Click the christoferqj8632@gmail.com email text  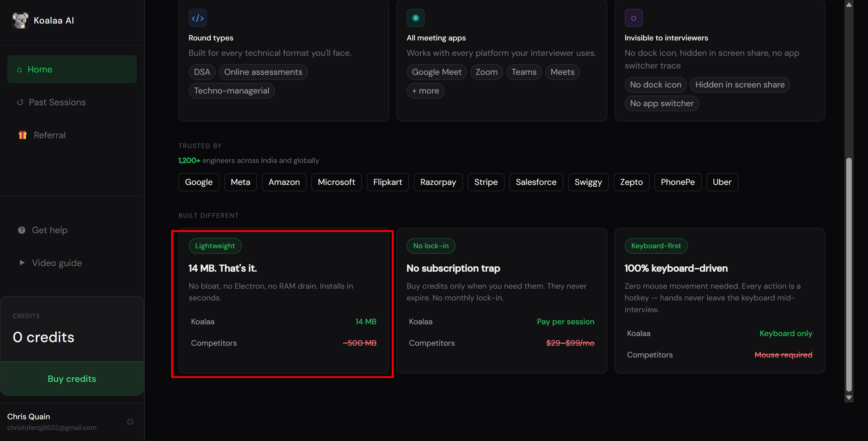pyautogui.click(x=52, y=427)
